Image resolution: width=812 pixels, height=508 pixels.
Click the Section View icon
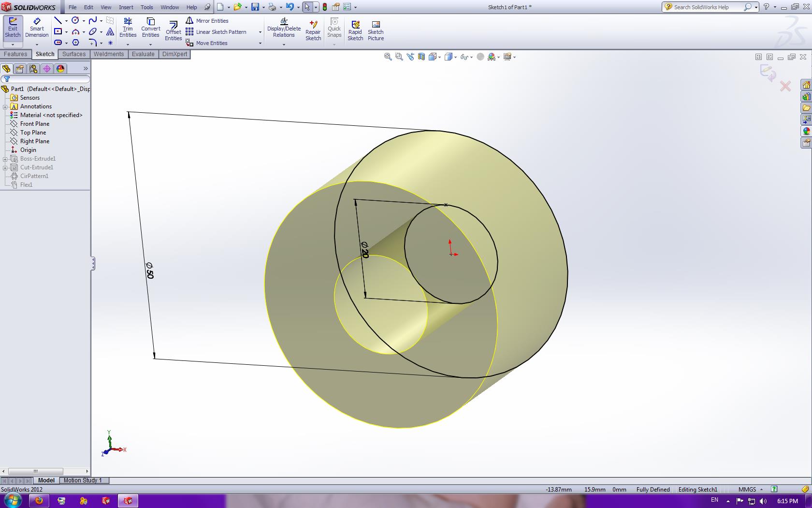click(421, 57)
